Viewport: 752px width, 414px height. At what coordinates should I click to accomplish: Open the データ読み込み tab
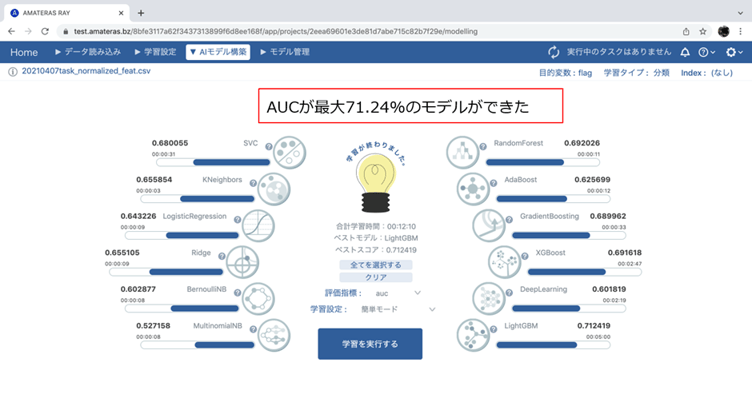[x=88, y=52]
